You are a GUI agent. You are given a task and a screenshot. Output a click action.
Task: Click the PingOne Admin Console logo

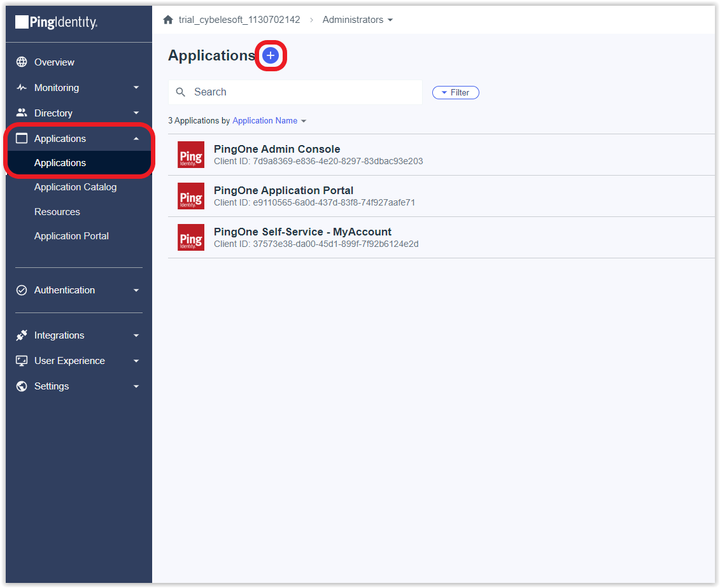(x=191, y=155)
